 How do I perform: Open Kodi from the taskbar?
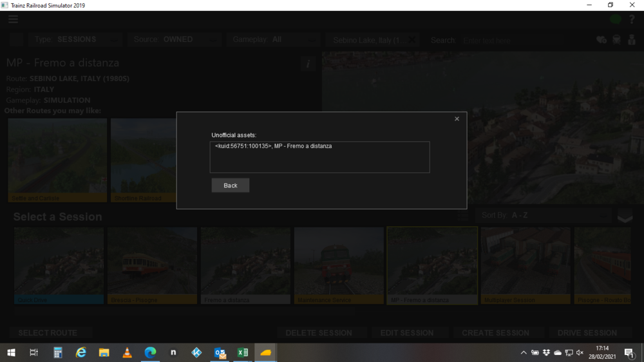tap(196, 352)
